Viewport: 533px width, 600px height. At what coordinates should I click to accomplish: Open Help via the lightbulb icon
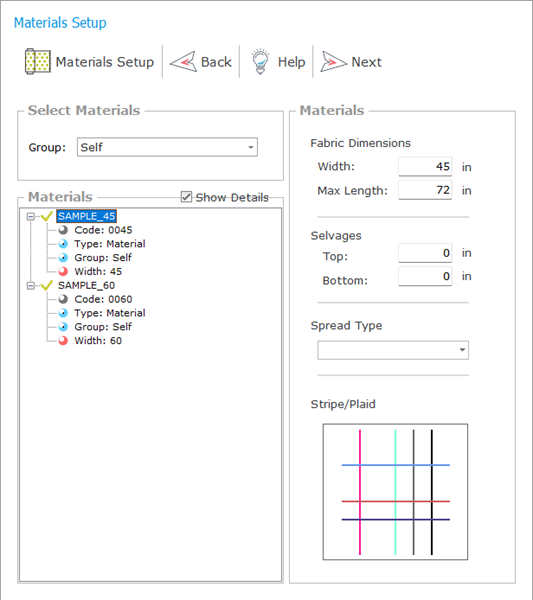260,61
